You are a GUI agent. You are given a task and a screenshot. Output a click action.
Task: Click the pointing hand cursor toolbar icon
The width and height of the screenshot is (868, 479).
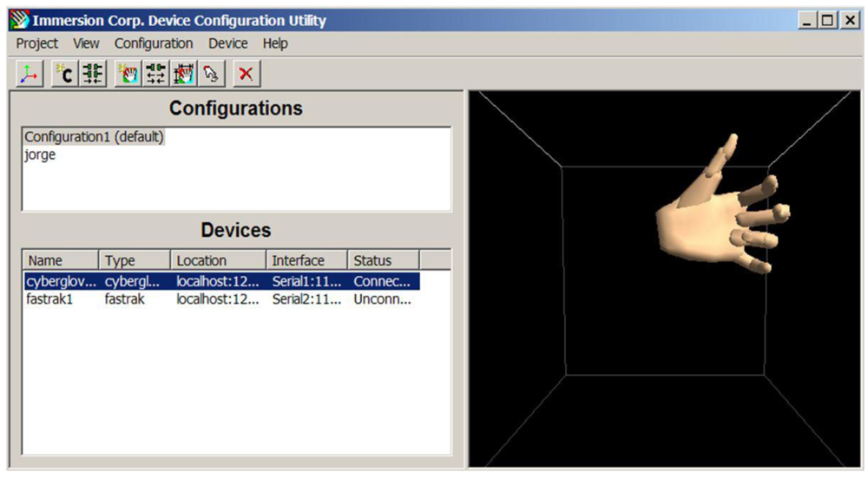pos(212,74)
